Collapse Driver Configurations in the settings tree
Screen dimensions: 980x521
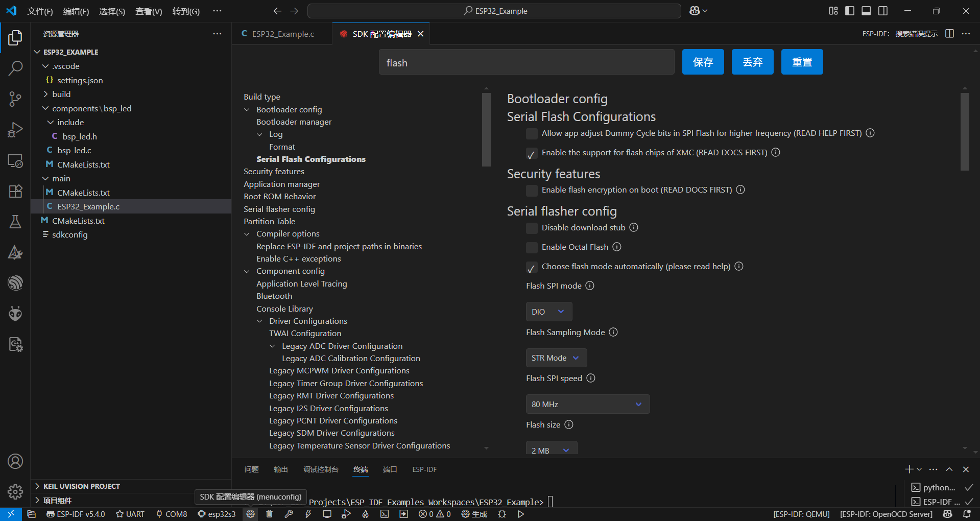click(x=260, y=321)
